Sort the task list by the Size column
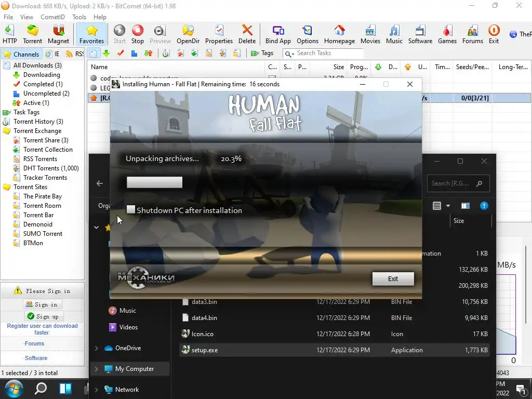 [338, 67]
